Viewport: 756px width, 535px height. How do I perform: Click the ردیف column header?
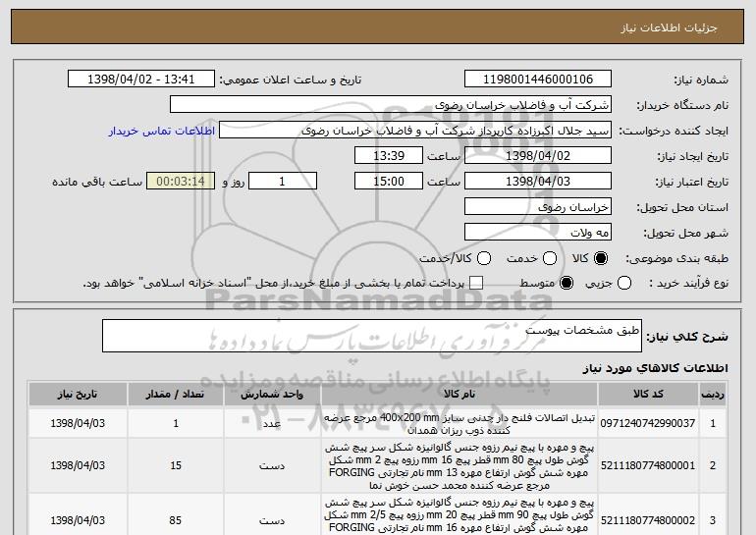pyautogui.click(x=713, y=395)
